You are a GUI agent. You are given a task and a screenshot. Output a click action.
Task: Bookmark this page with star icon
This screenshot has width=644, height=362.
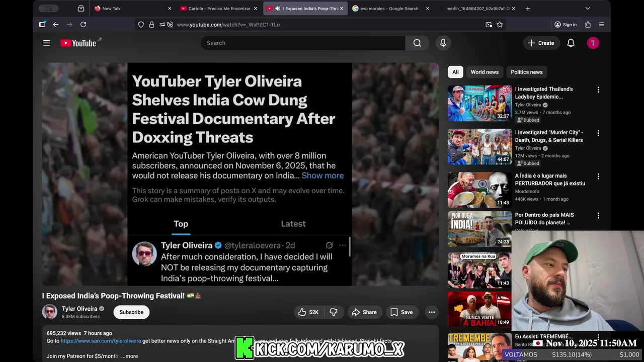tap(500, 25)
